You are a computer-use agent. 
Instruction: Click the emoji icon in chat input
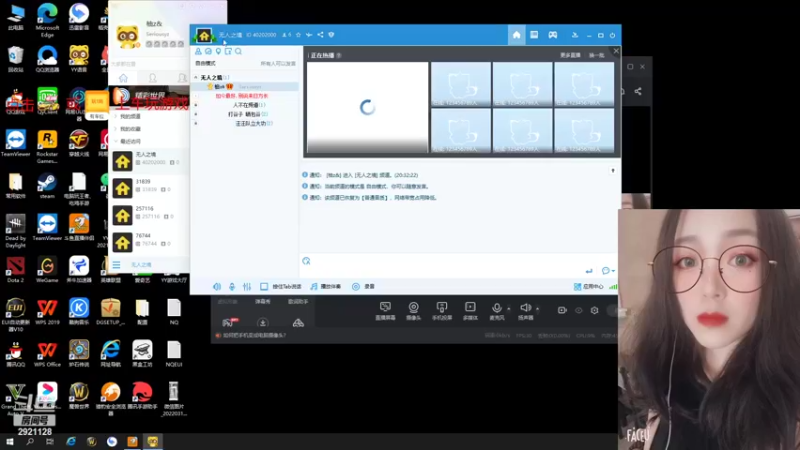point(306,261)
